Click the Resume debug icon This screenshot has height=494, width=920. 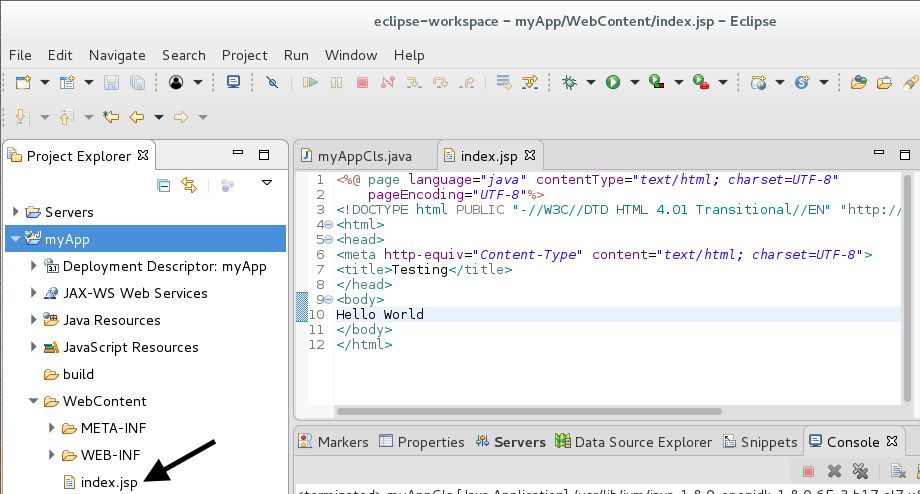pyautogui.click(x=310, y=82)
